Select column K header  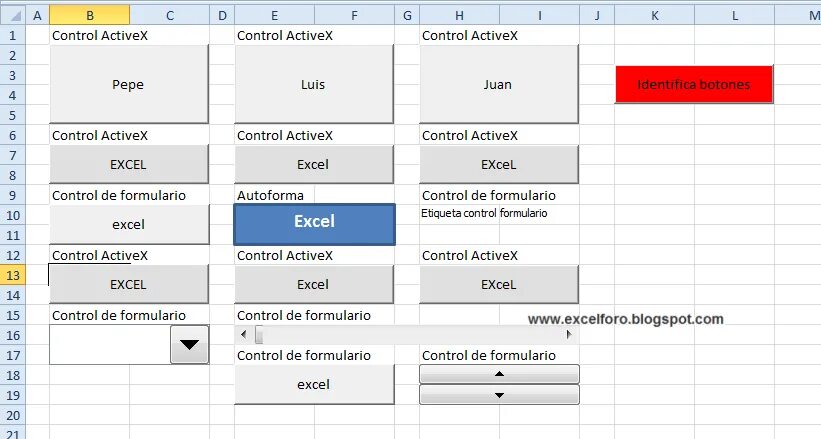(654, 15)
